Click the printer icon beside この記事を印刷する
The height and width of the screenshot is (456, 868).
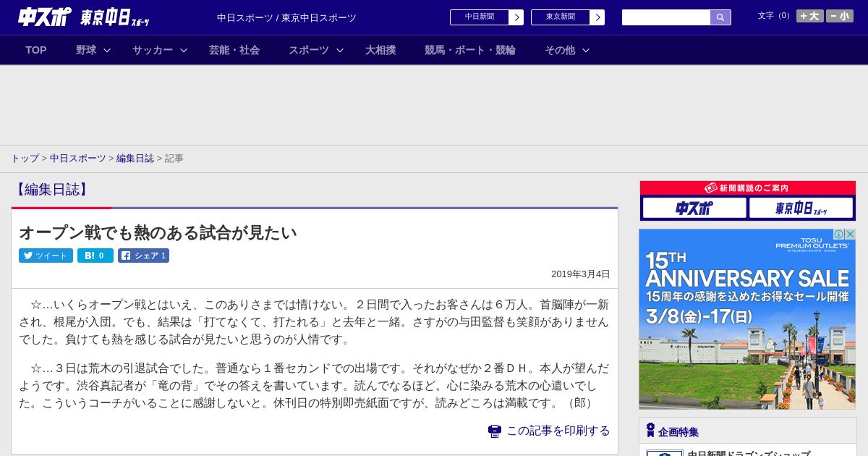click(x=495, y=431)
